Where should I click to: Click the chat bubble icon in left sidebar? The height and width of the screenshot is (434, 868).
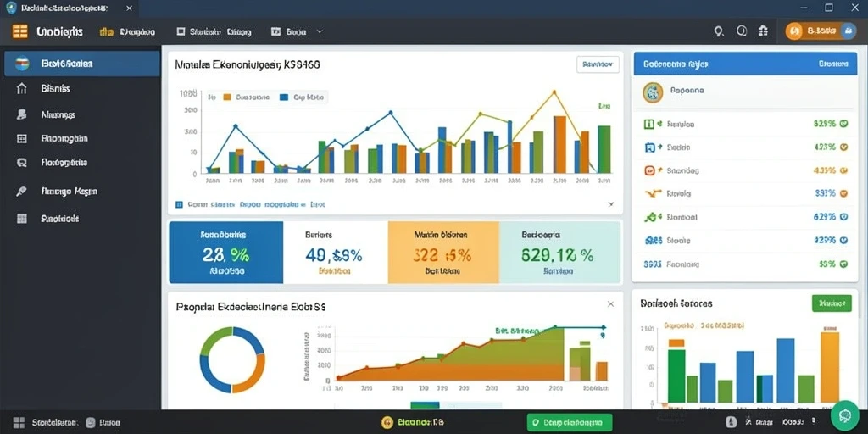coord(21,163)
